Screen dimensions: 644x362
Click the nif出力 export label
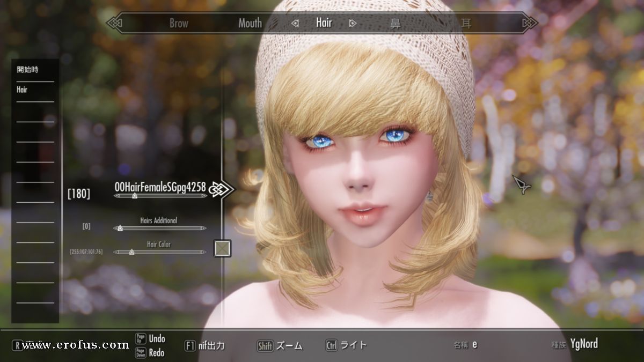[211, 346]
